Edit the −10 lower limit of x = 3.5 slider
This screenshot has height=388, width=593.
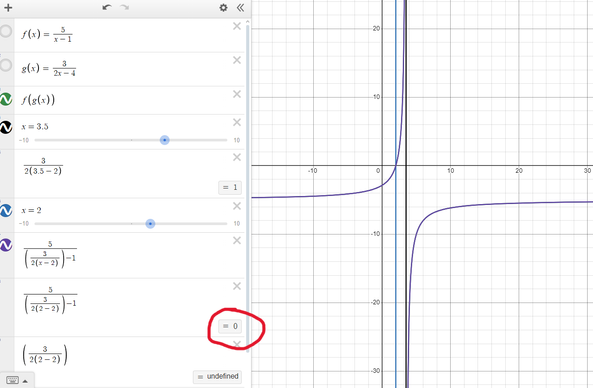(x=24, y=140)
